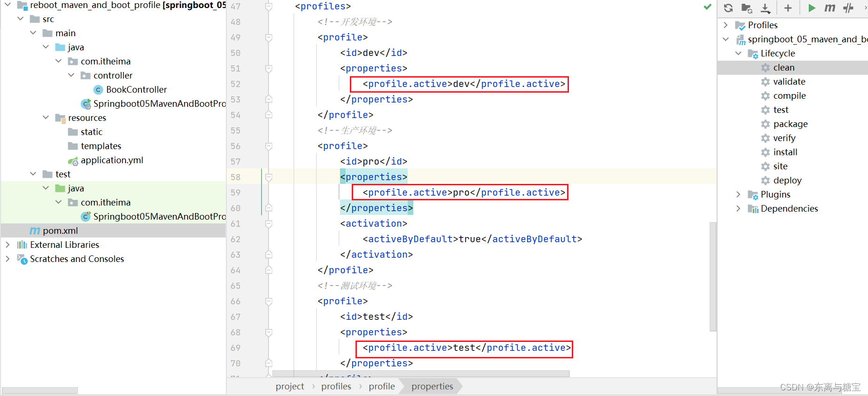Open application.yml file
The height and width of the screenshot is (396, 868).
[112, 160]
